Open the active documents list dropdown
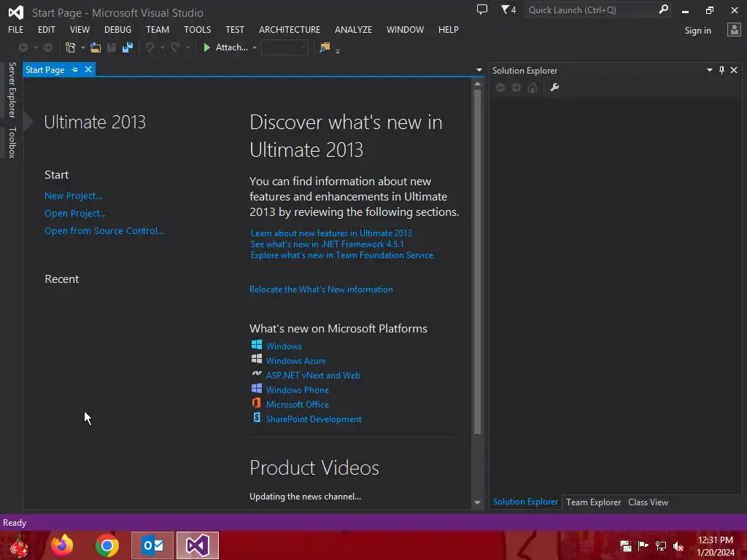Image resolution: width=747 pixels, height=560 pixels. tap(479, 70)
